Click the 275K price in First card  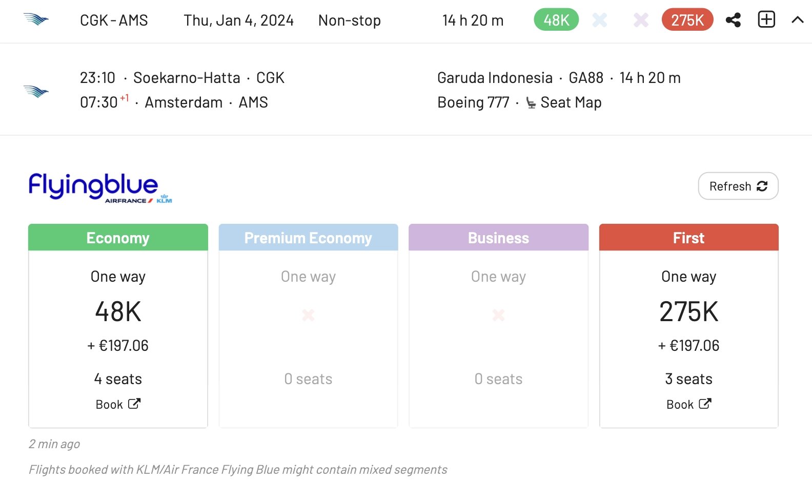coord(688,311)
